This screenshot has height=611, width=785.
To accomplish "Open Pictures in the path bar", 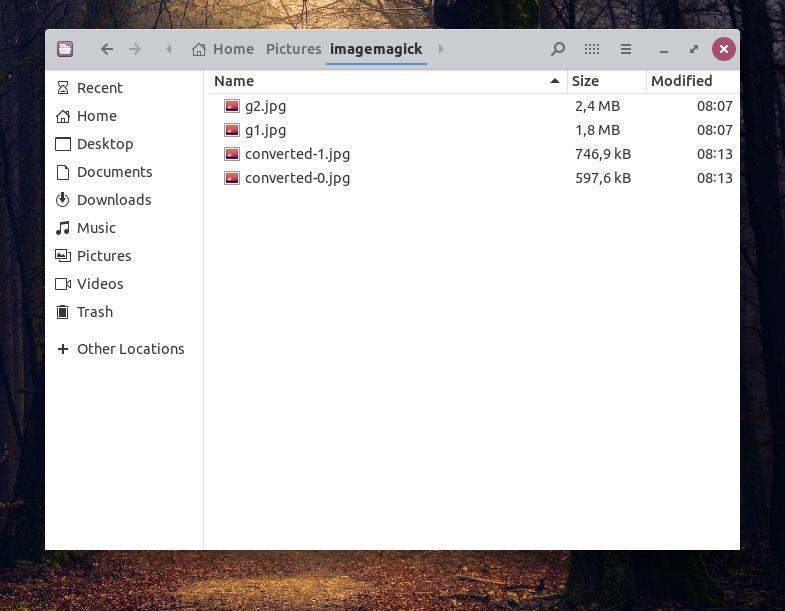I will point(293,49).
